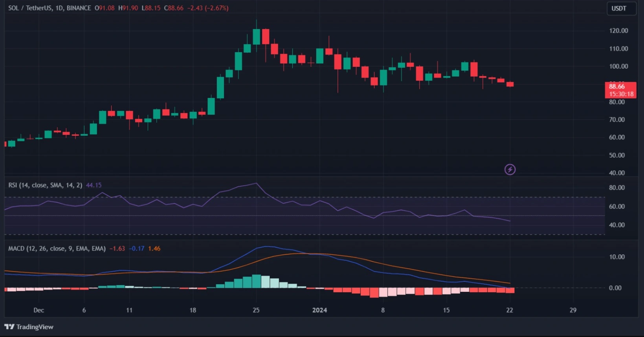This screenshot has height=337, width=644.
Task: Click the RSI value 44.15
Action: pyautogui.click(x=94, y=185)
